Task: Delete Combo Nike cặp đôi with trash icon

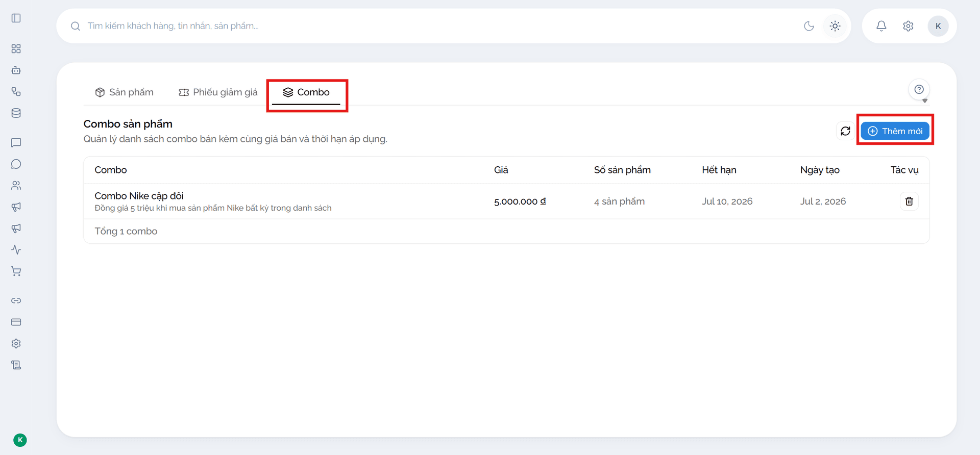Action: [909, 201]
